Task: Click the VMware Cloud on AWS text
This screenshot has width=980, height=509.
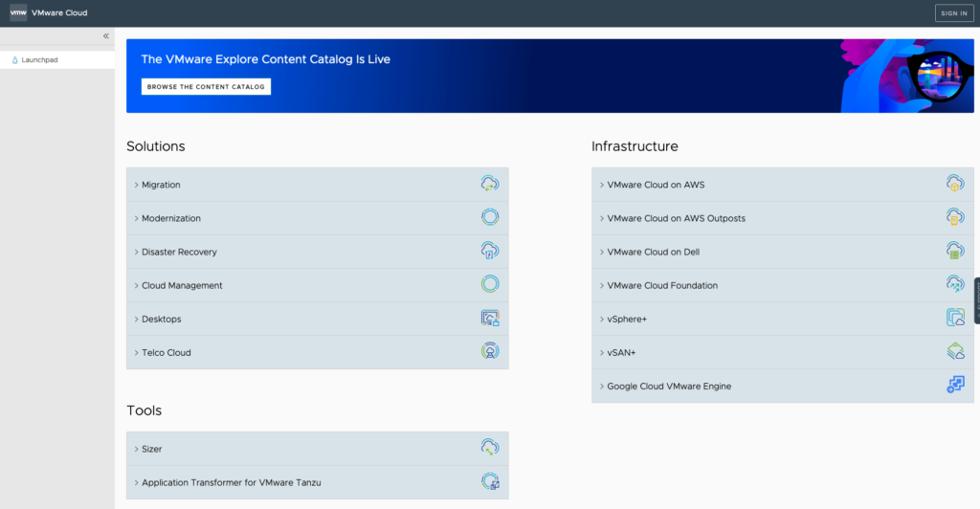Action: pos(656,185)
